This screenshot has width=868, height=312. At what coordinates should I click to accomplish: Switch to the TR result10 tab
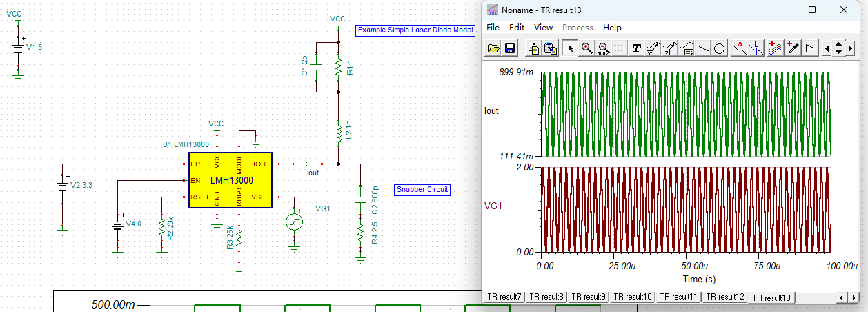pos(633,297)
